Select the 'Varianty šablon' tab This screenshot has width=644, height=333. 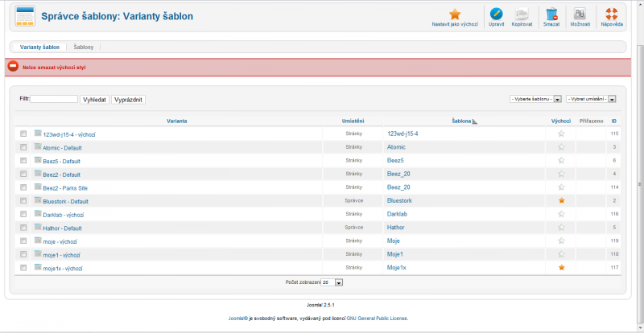click(x=39, y=47)
